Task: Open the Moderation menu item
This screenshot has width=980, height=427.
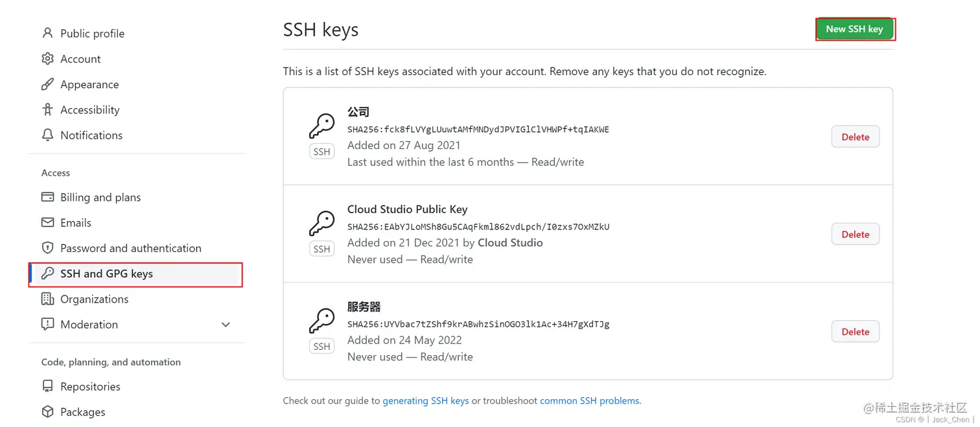Action: pos(89,325)
